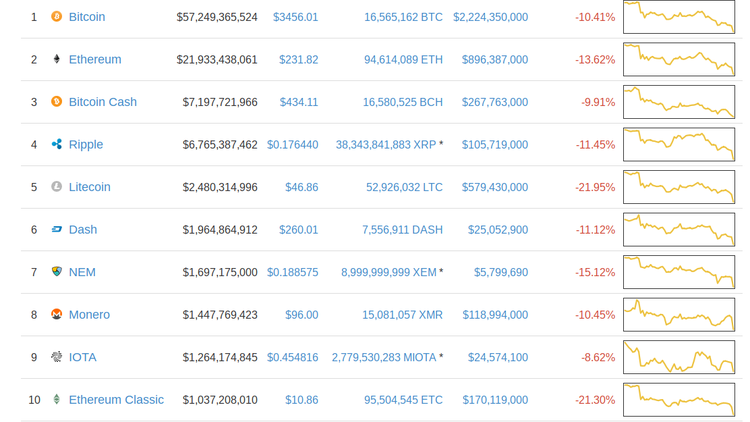Click Dash circulating supply 7,556,911 DASH

pos(402,230)
